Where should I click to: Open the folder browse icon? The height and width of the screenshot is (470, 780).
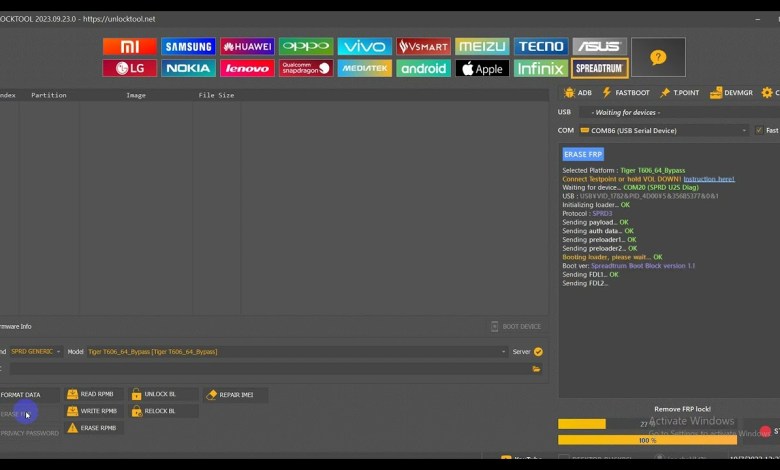(537, 369)
